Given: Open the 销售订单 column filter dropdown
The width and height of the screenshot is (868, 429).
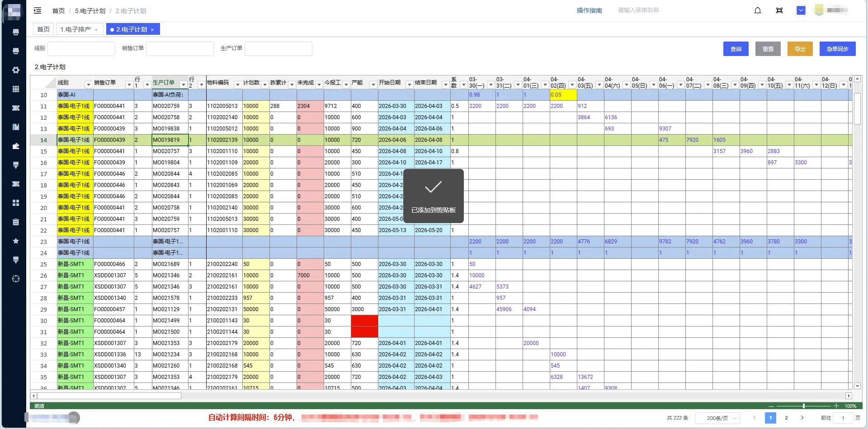Looking at the screenshot, I should tap(129, 85).
